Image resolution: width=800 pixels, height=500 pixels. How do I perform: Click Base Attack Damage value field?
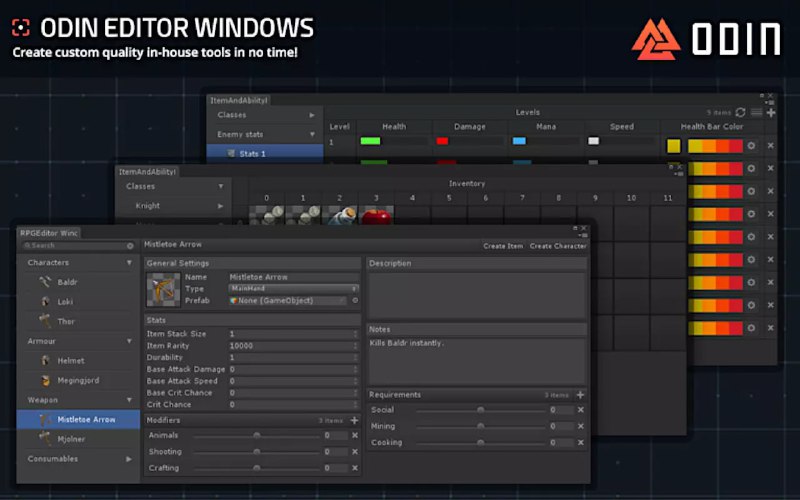(x=293, y=369)
